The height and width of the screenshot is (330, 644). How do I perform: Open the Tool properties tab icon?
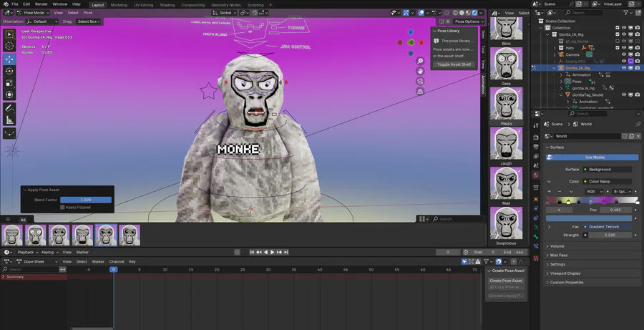tap(535, 125)
